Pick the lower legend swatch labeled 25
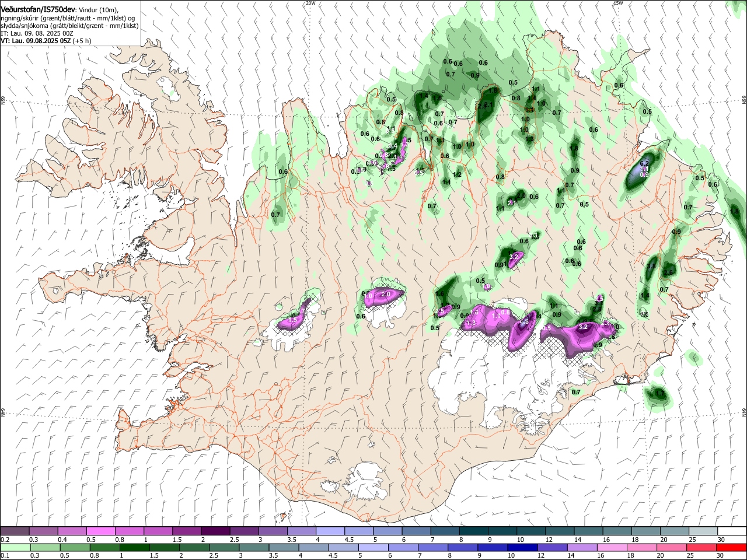 [x=701, y=547]
